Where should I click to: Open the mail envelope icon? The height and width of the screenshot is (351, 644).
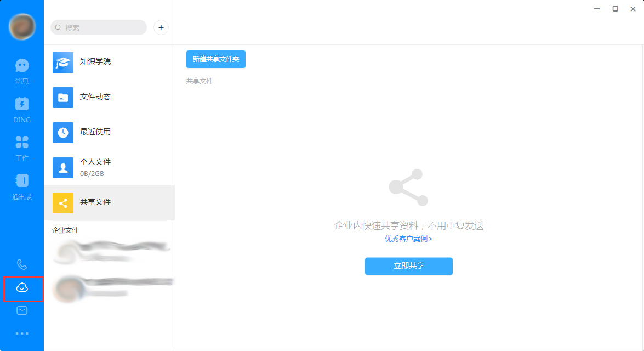tap(21, 310)
